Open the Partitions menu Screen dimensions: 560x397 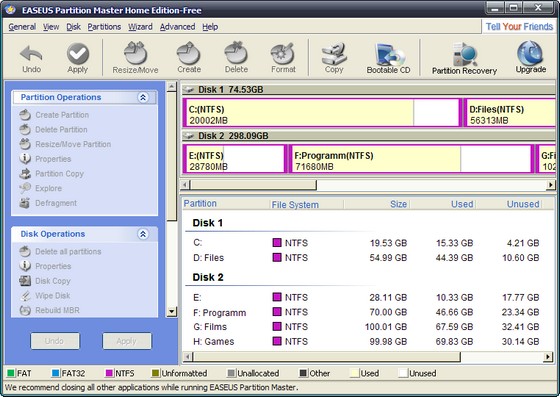(104, 27)
